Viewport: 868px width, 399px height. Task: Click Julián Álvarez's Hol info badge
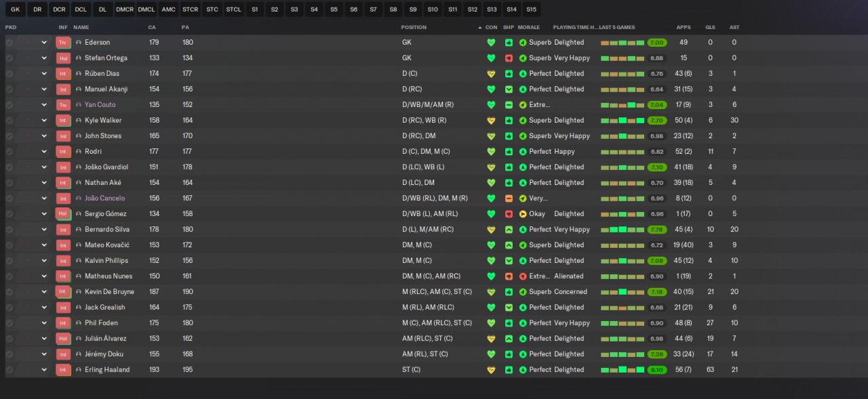pos(63,338)
